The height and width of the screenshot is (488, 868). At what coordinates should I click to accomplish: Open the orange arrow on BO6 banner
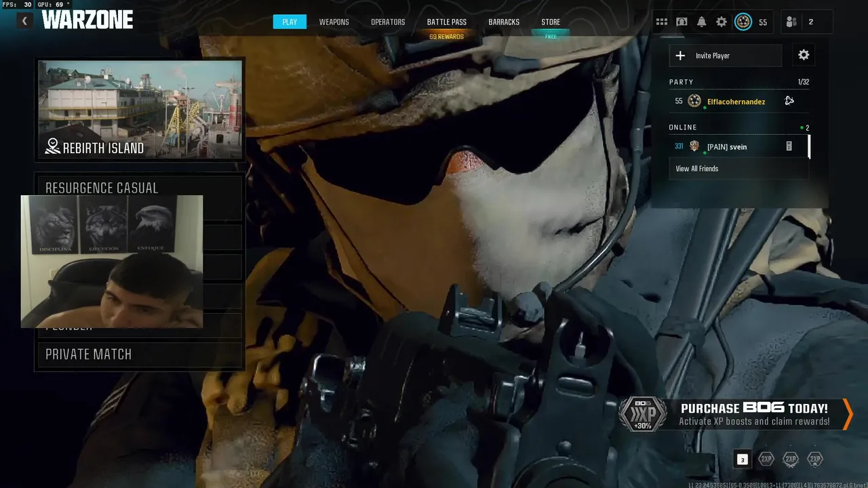pos(847,414)
